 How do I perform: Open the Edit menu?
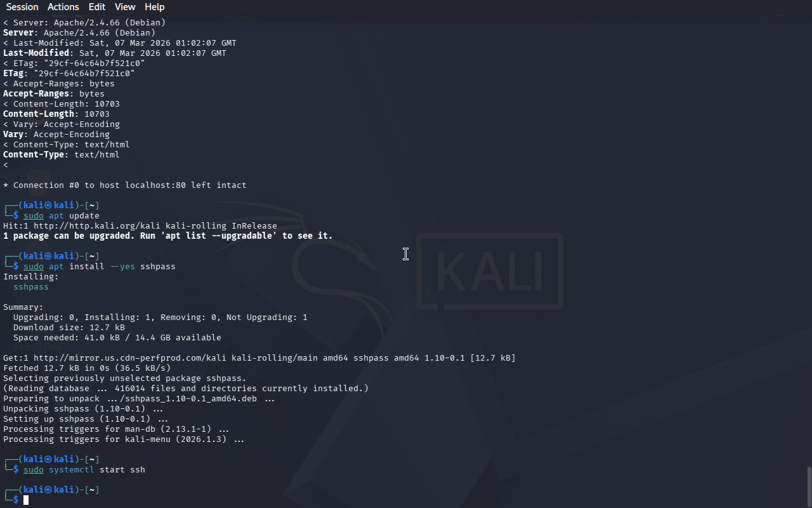pos(97,7)
